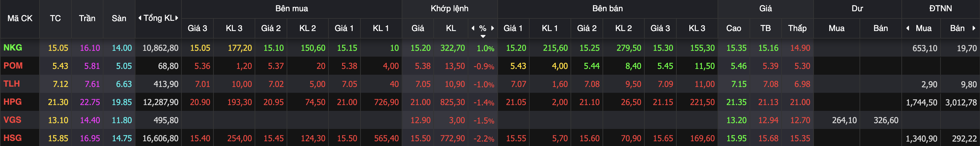The width and height of the screenshot is (980, 146).
Task: Click NKG best buy price 15.15
Action: click(x=347, y=48)
